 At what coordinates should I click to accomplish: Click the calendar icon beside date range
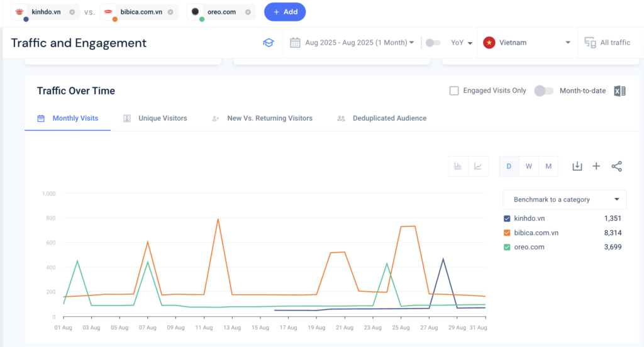click(295, 43)
